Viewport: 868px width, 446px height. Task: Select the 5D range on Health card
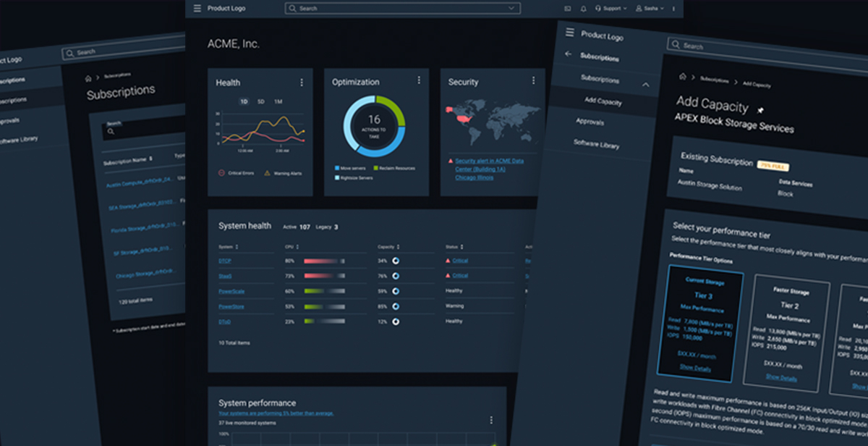261,101
